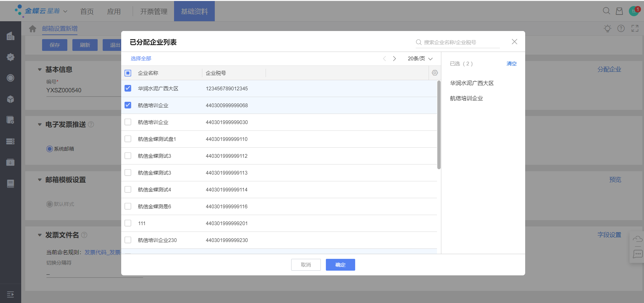Click the circle icon in left sidebar
Screen dimensions: 644x303
click(x=10, y=78)
